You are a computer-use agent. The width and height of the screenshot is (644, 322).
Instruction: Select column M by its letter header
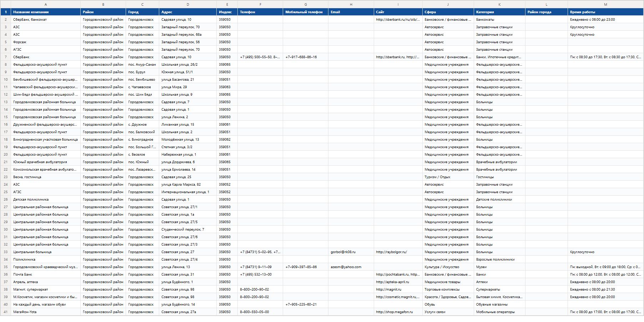(605, 4)
